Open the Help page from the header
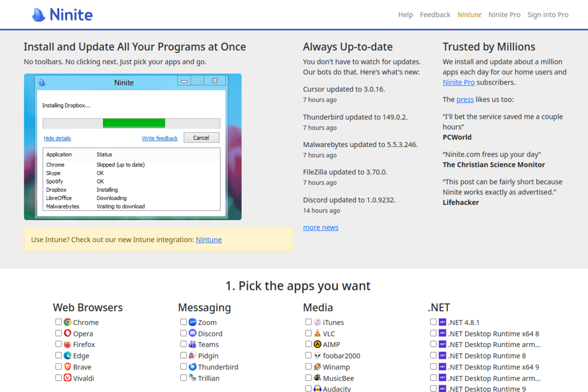The height and width of the screenshot is (392, 588). (x=405, y=15)
